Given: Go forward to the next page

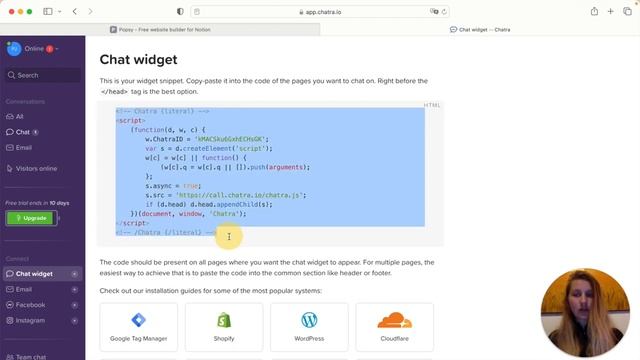Looking at the screenshot, I should pyautogui.click(x=90, y=11).
